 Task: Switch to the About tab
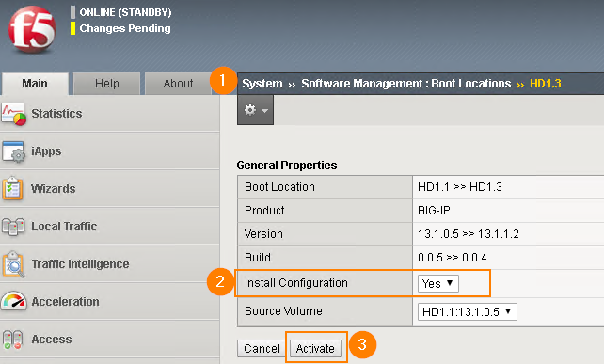pyautogui.click(x=178, y=84)
